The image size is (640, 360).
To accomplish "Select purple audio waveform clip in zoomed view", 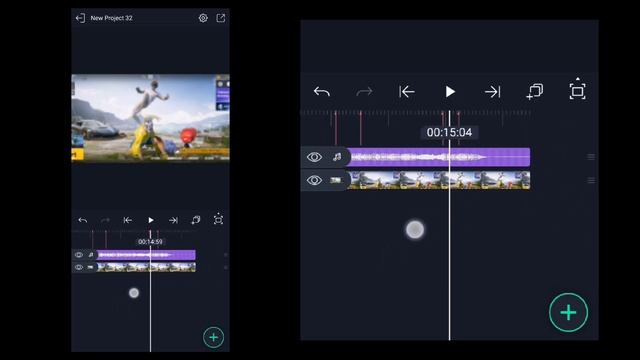I will (x=439, y=157).
